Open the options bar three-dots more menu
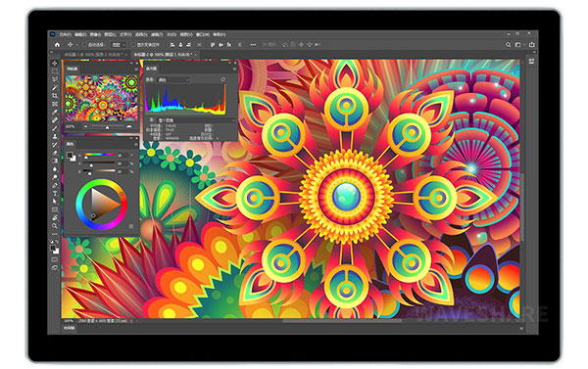Viewport: 588px width, 369px height. (x=253, y=45)
